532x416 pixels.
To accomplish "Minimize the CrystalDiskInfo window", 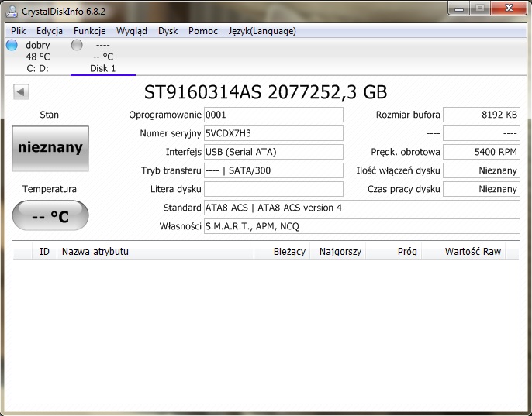I will pos(459,9).
